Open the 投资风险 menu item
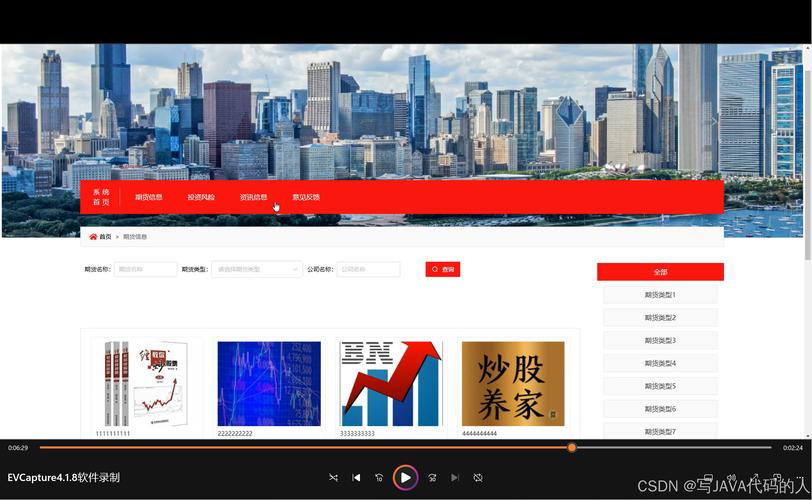 [201, 197]
